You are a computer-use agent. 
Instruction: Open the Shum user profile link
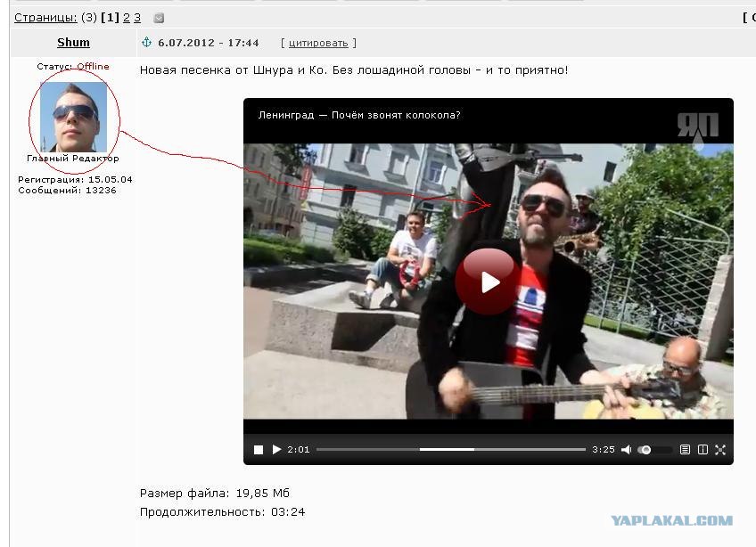[73, 43]
